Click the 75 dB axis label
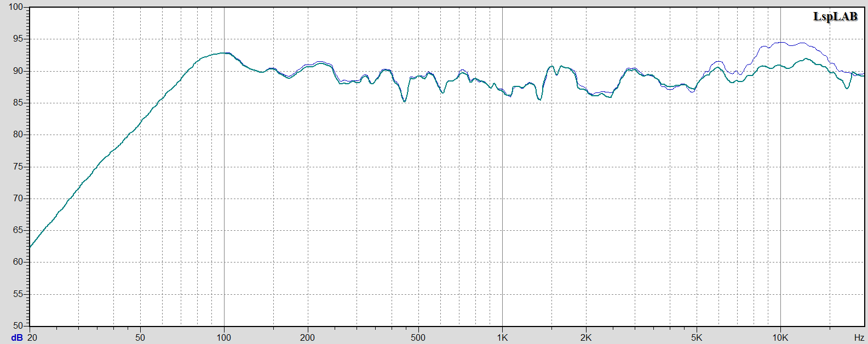The image size is (868, 344). [x=18, y=167]
